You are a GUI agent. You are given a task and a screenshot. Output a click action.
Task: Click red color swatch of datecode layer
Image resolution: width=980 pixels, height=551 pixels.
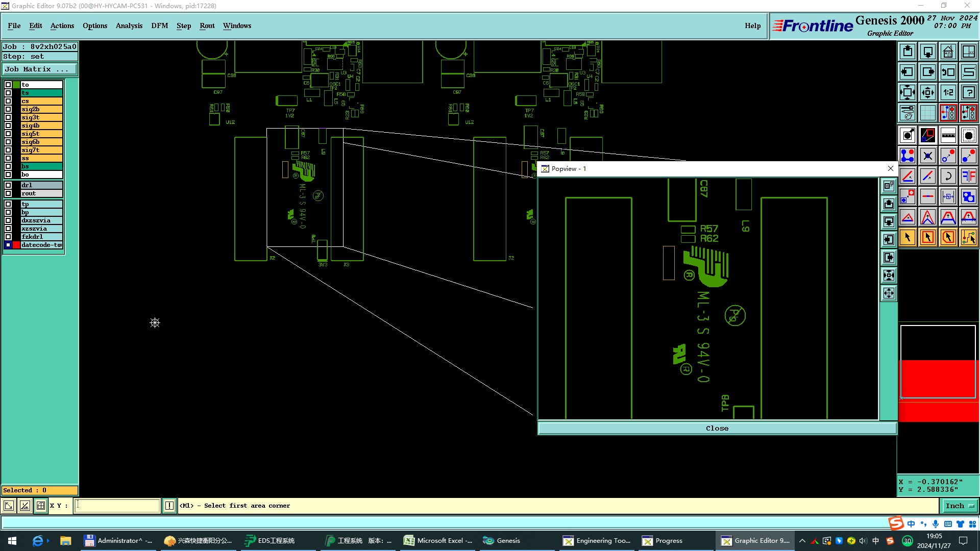click(x=16, y=245)
